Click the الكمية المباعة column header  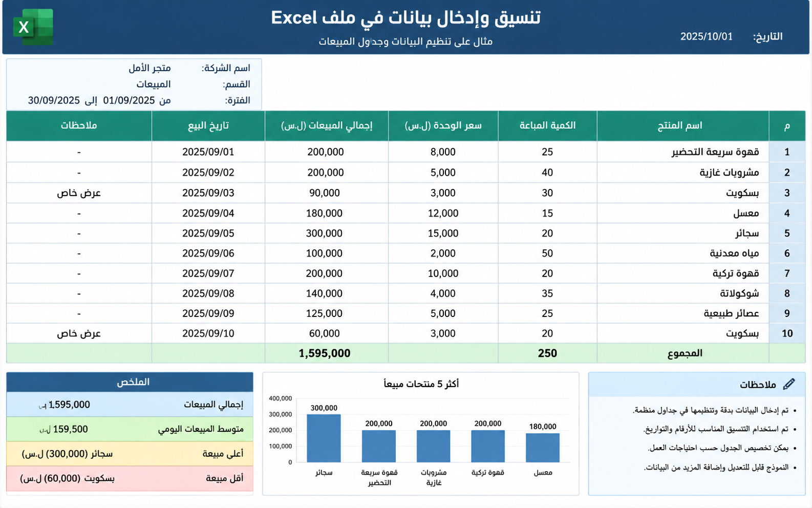pos(547,126)
